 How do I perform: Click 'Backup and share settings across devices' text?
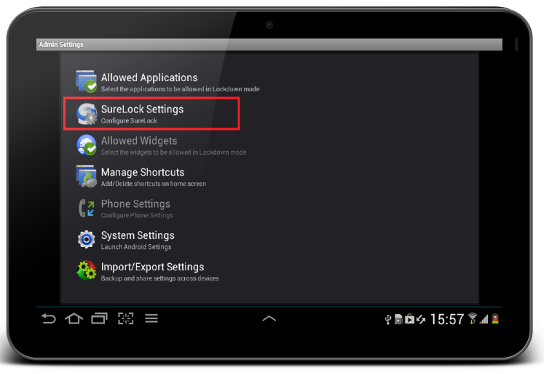(160, 278)
